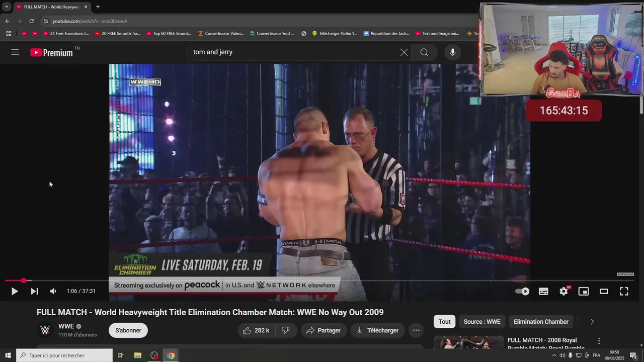This screenshot has width=644, height=362.
Task: Open the notification center icon
Action: (x=633, y=355)
